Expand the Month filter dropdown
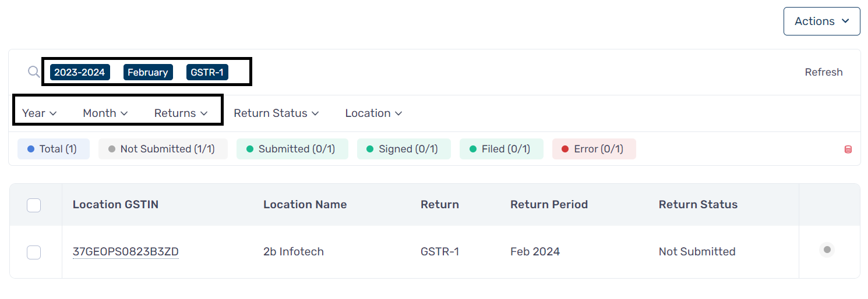 tap(105, 113)
